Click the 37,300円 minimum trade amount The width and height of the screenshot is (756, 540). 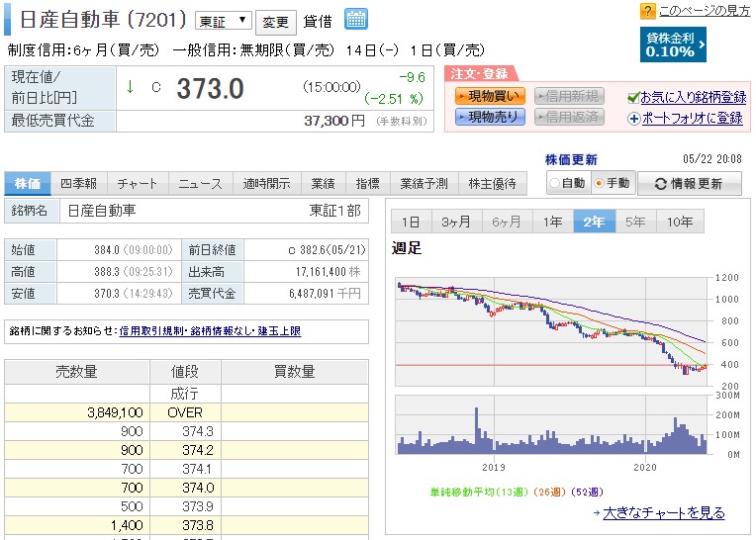pyautogui.click(x=334, y=121)
